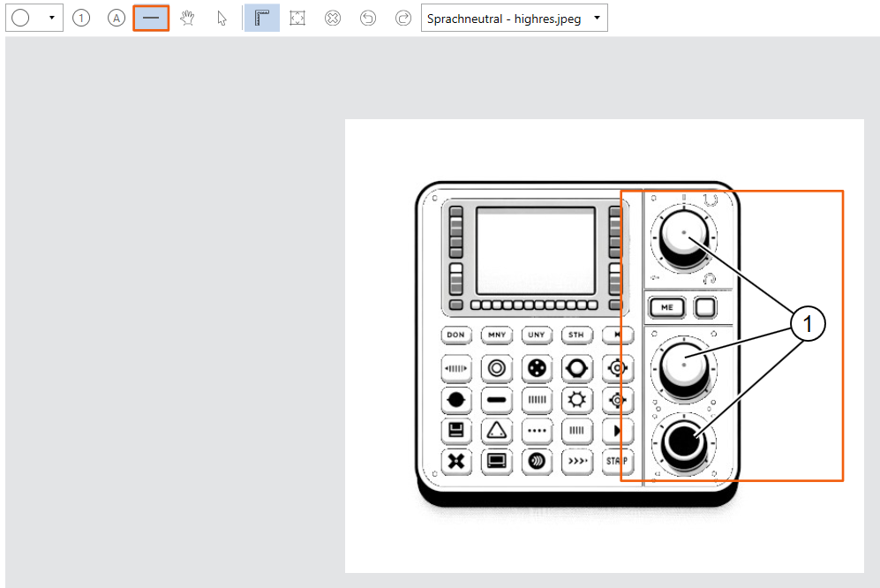Select the numbered callout tool
Screen dimensions: 880x588
tap(81, 19)
